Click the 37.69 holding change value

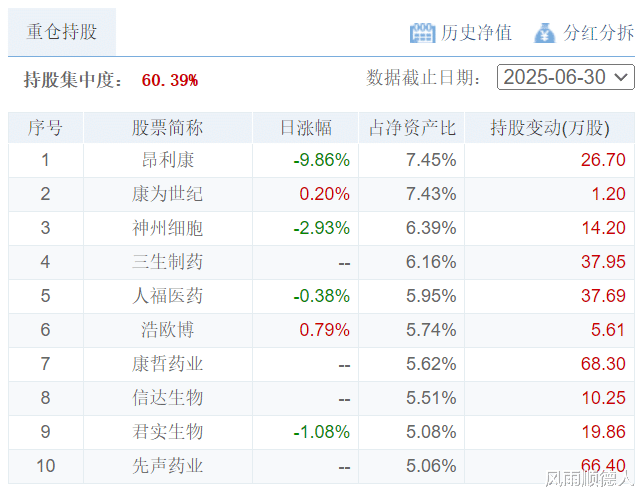[603, 296]
